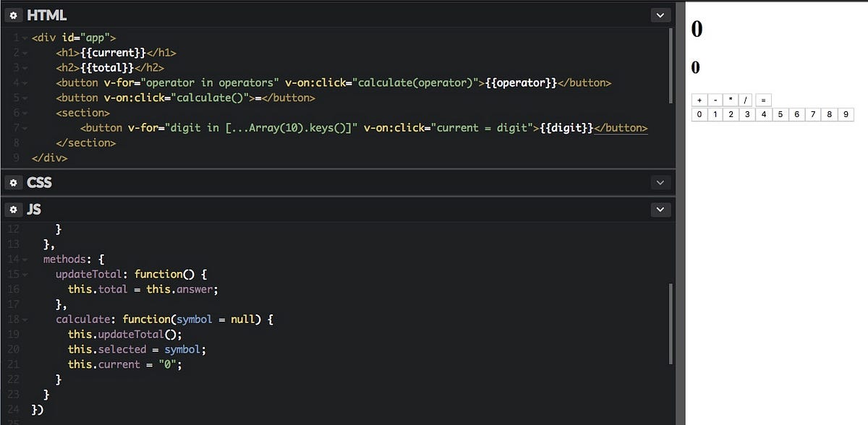Expand the JS panel dropdown chevron
The height and width of the screenshot is (425, 868).
pos(660,210)
